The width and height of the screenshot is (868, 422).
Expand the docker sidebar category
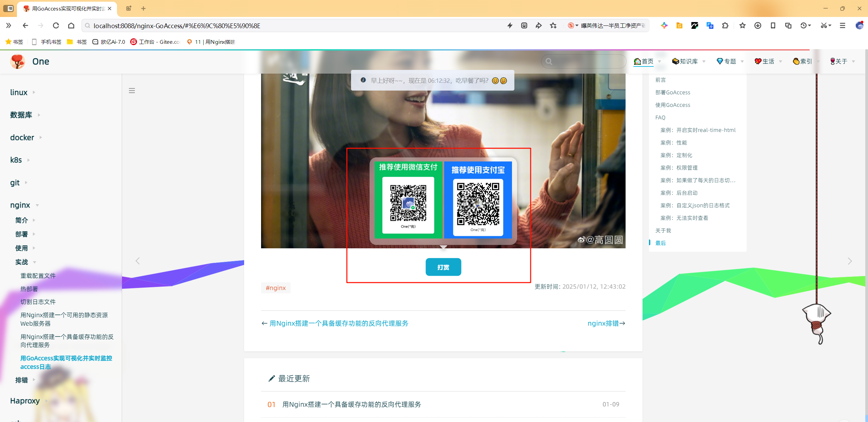[26, 137]
